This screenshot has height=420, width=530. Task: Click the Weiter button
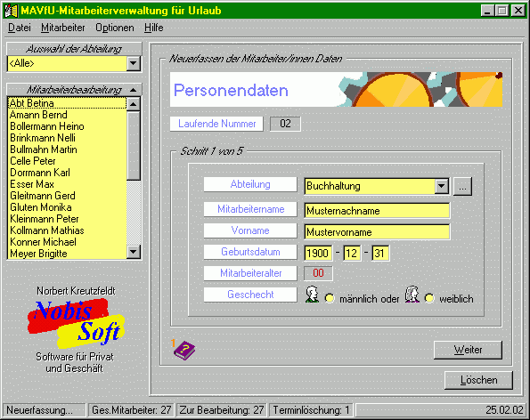pyautogui.click(x=468, y=350)
